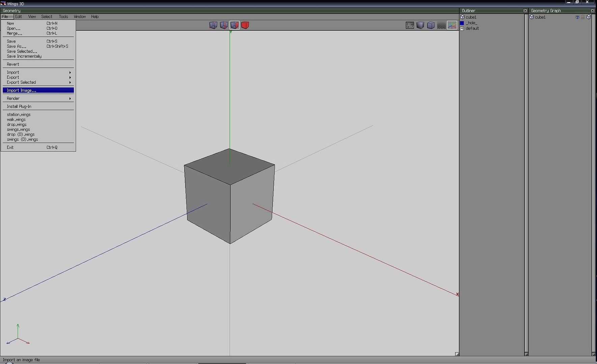Image resolution: width=597 pixels, height=364 pixels.
Task: Expand the Render submenu
Action: (x=38, y=98)
